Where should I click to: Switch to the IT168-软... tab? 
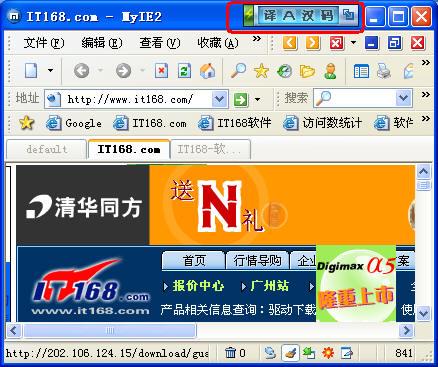click(x=210, y=149)
